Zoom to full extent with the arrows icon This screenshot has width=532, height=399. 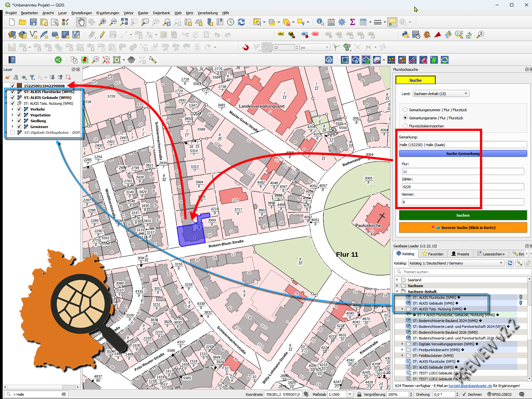[124, 22]
